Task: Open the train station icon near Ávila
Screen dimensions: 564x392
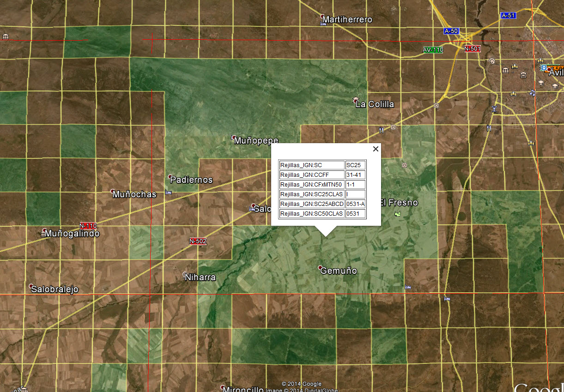Action: (x=544, y=68)
